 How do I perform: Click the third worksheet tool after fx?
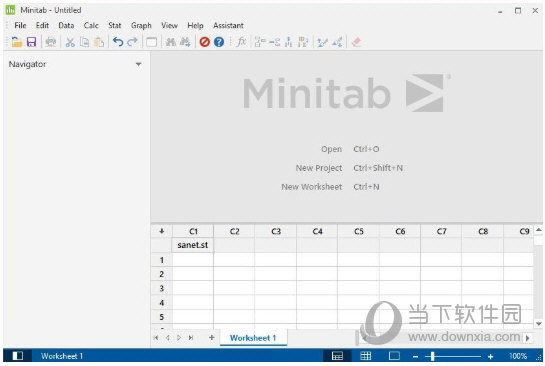click(288, 42)
